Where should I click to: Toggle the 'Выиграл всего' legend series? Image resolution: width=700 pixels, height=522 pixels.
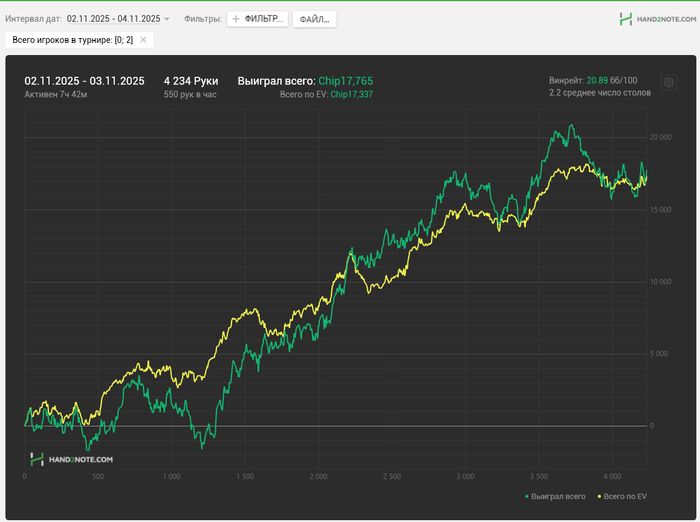[x=558, y=496]
